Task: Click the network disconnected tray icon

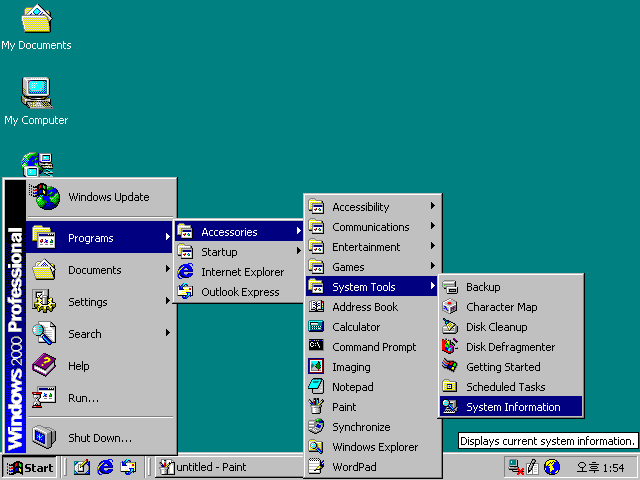Action: click(x=516, y=467)
